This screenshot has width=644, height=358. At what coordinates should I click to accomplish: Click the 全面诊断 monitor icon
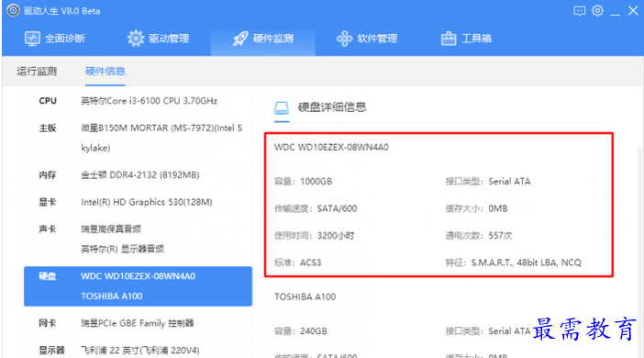(x=32, y=39)
